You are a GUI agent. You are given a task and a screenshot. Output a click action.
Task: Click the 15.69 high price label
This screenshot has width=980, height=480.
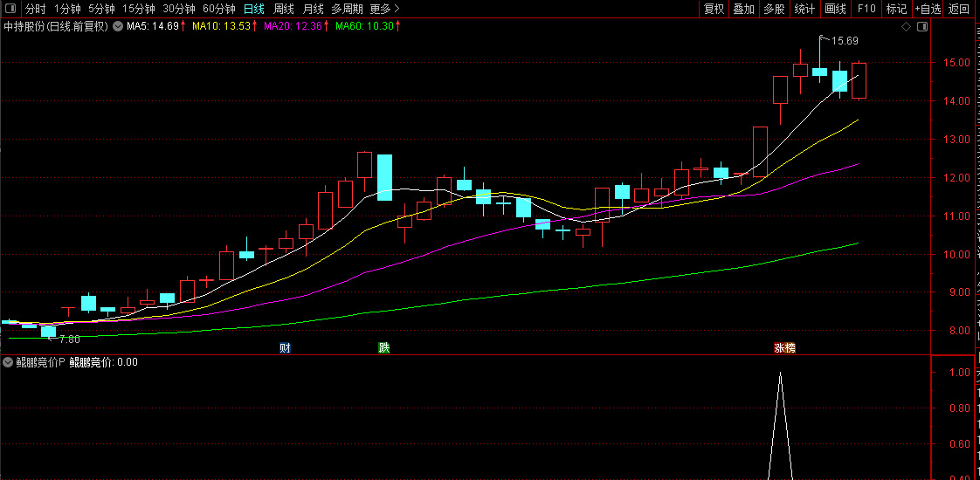point(845,41)
